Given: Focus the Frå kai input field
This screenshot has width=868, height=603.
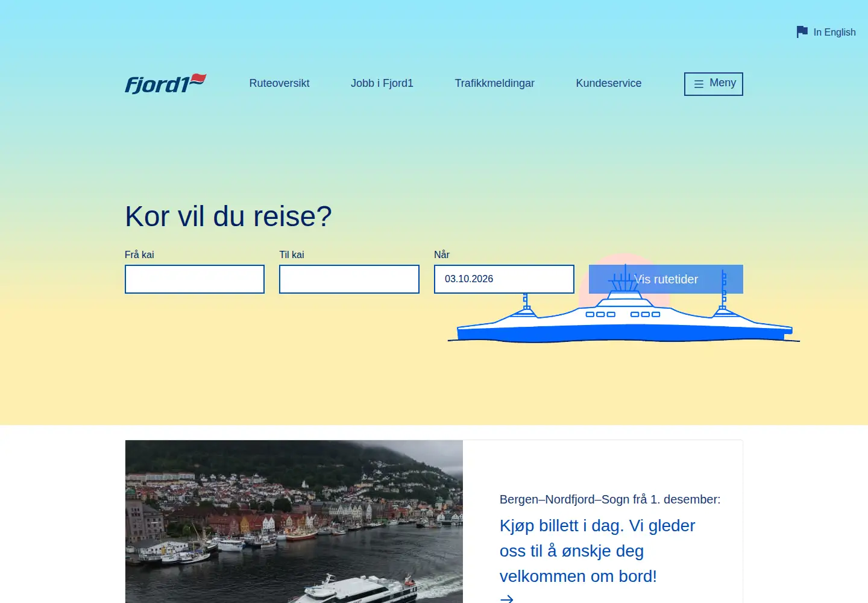Looking at the screenshot, I should pyautogui.click(x=195, y=279).
